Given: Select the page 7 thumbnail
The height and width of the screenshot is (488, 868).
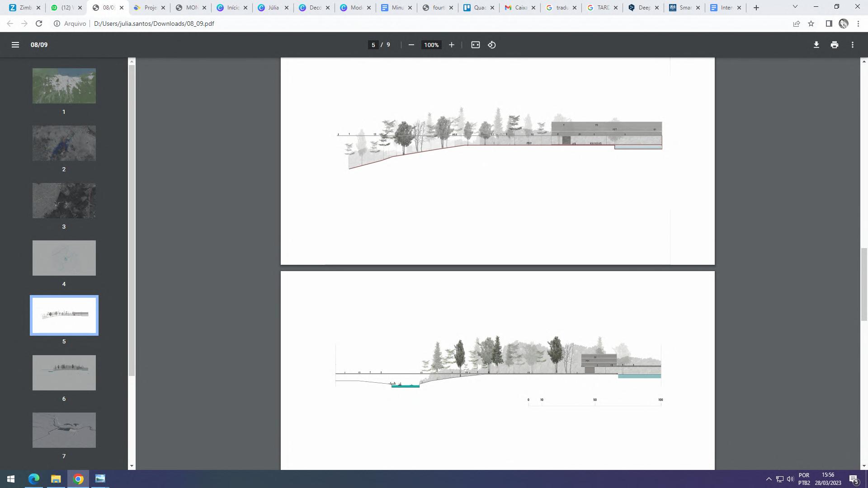Looking at the screenshot, I should [x=64, y=430].
